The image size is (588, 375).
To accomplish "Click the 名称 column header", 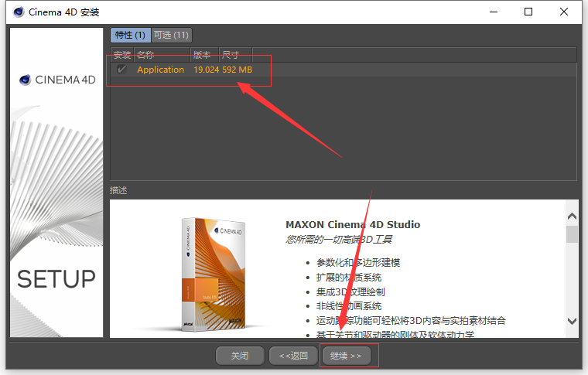I will [162, 55].
